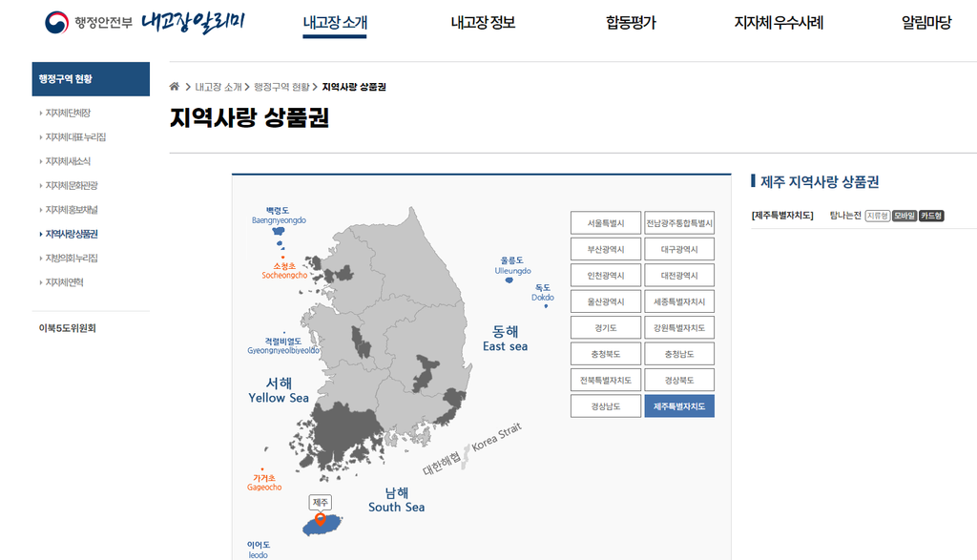Viewport: 977px width, 560px height.
Task: Click 울릉도 Ulleungdo island on map
Action: (509, 280)
